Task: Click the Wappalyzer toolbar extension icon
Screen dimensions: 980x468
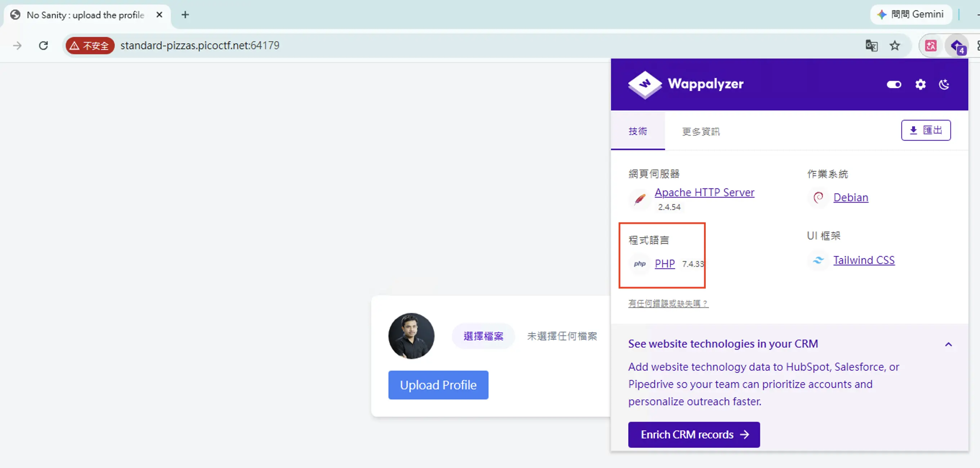Action: [x=957, y=46]
